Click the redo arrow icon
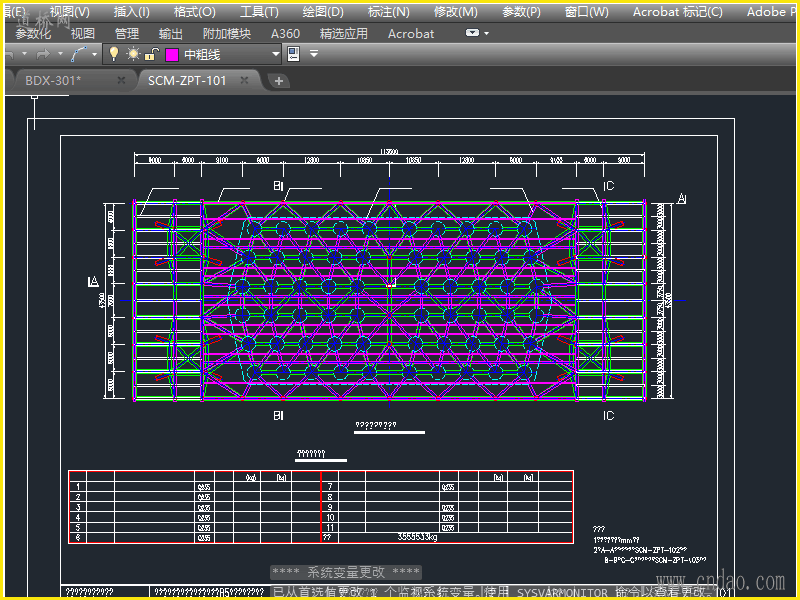The image size is (800, 600). 43,54
